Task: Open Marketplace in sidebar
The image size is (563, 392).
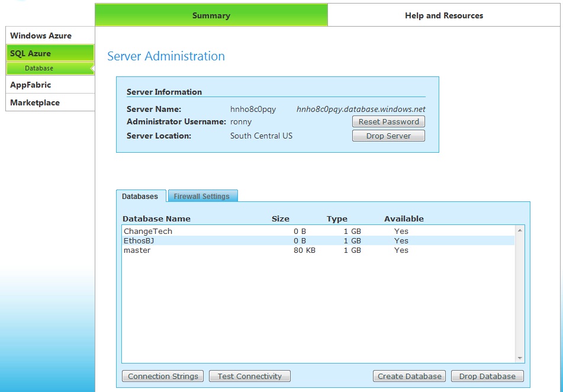Action: pos(50,102)
